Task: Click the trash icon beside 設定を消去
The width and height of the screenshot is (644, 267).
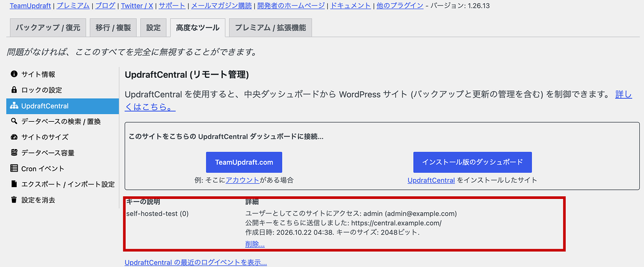Action: pyautogui.click(x=14, y=200)
